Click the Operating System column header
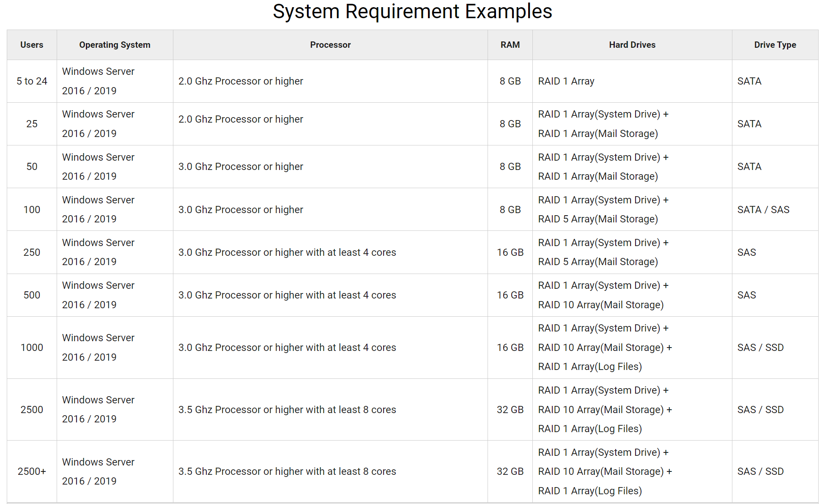 click(x=115, y=45)
